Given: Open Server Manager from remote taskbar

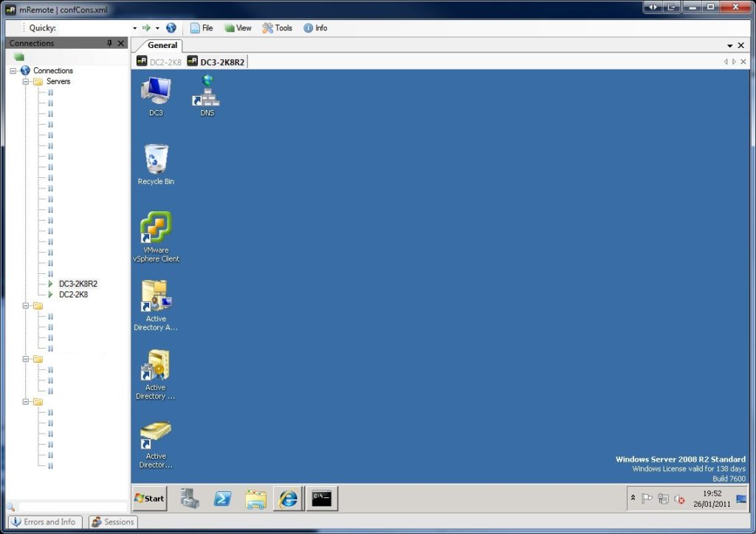Looking at the screenshot, I should pyautogui.click(x=190, y=499).
